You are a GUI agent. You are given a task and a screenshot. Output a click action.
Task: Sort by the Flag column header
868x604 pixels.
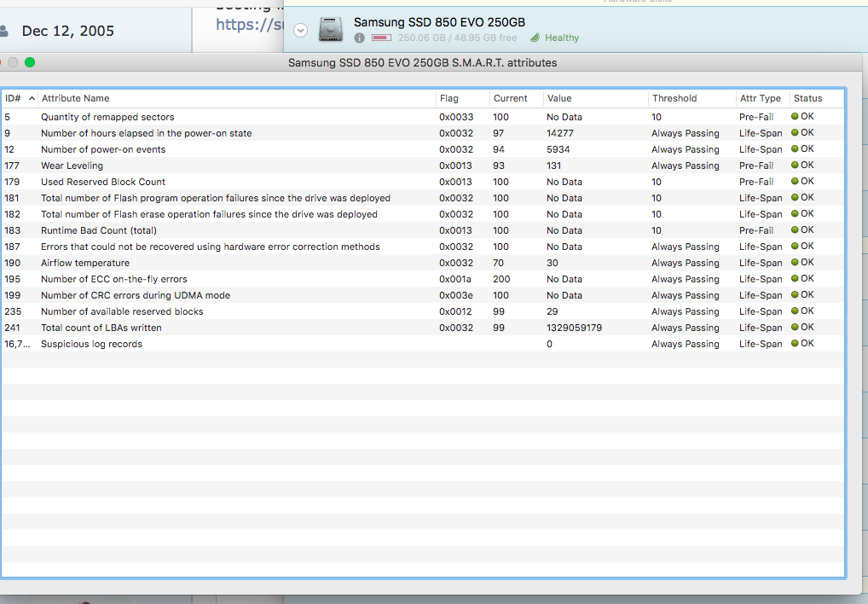[x=463, y=98]
